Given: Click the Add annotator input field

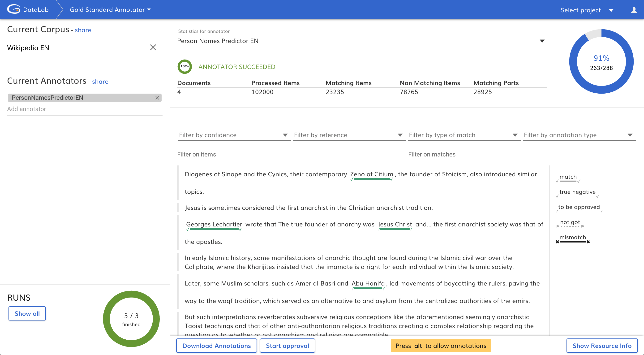Looking at the screenshot, I should point(85,109).
